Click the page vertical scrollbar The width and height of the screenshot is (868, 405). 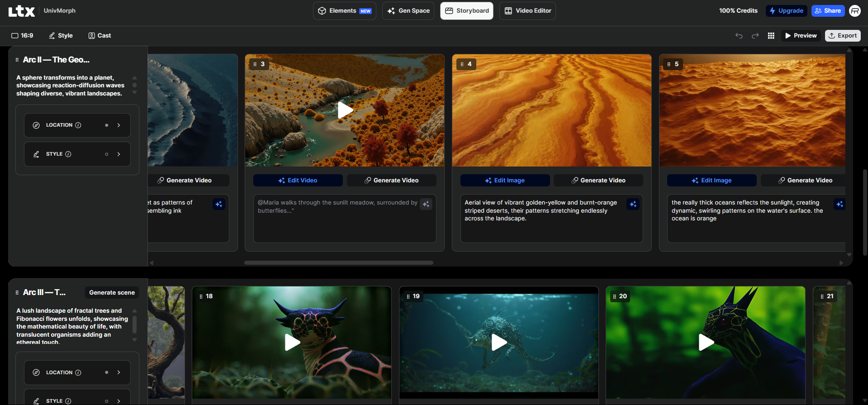[x=865, y=213]
